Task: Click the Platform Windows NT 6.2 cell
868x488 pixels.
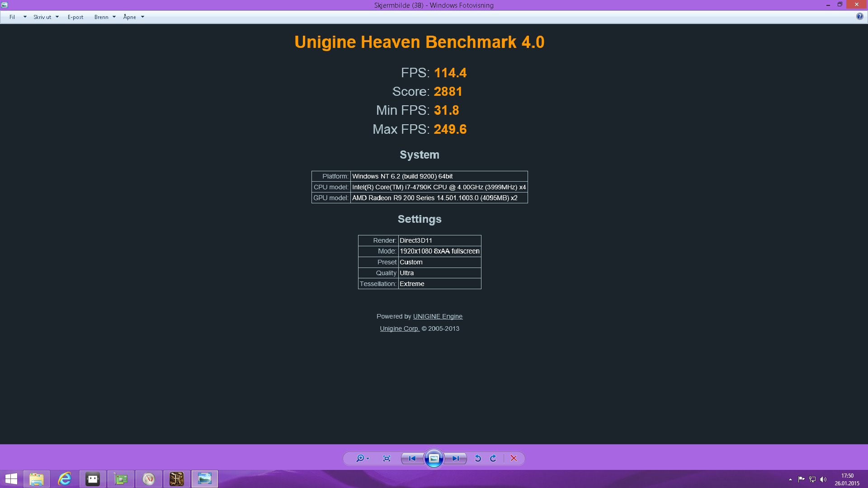Action: pyautogui.click(x=439, y=176)
